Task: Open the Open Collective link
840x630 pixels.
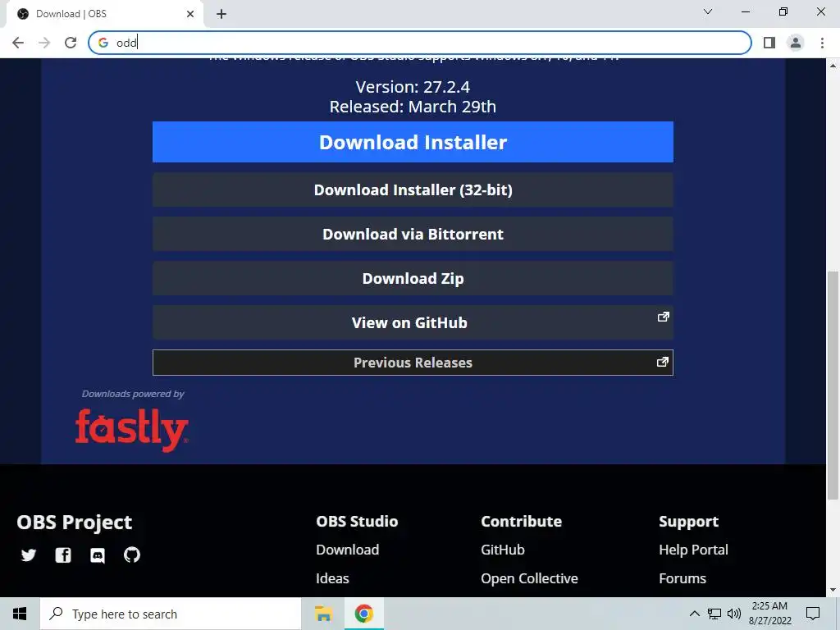Action: 529,578
